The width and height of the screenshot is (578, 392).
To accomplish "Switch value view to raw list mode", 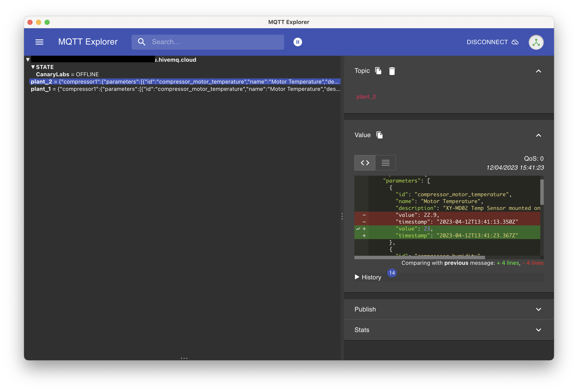I will pyautogui.click(x=385, y=163).
